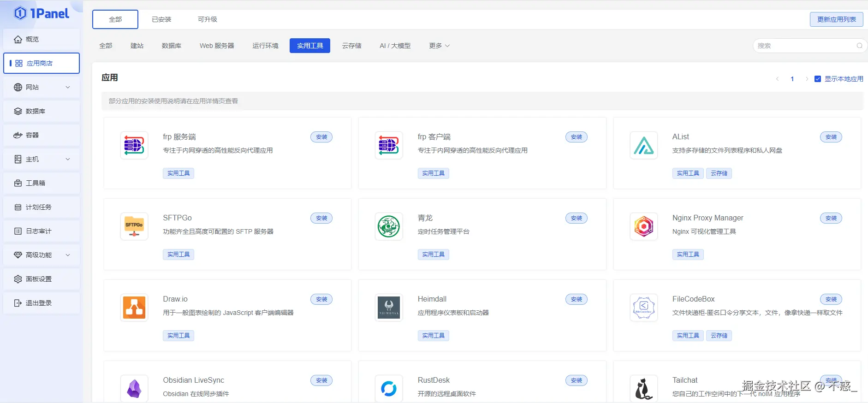The image size is (868, 403).
Task: Click the frp 服务端 app icon
Action: pyautogui.click(x=134, y=145)
